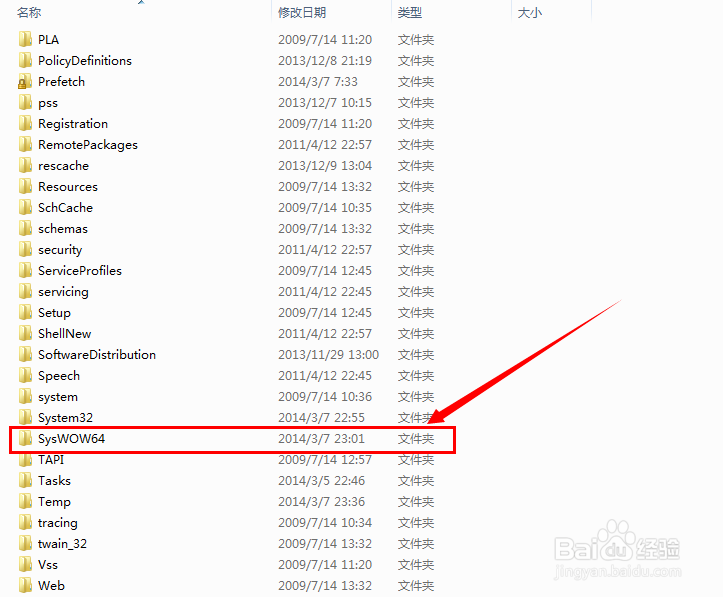Image resolution: width=723 pixels, height=597 pixels.
Task: Select the ShellNew folder name
Action: [65, 333]
